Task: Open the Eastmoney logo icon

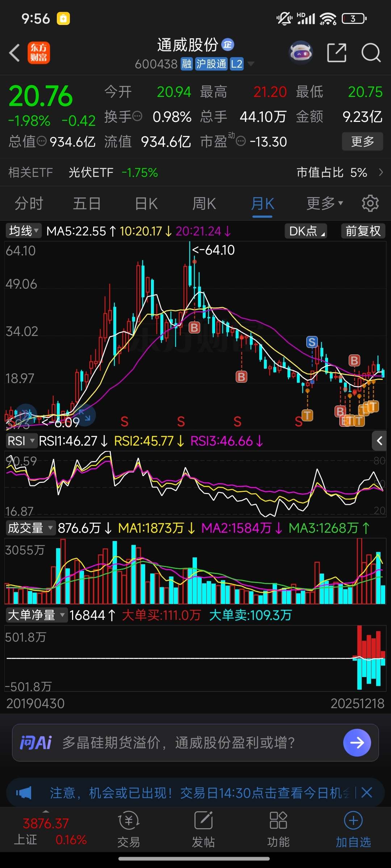Action: (39, 53)
